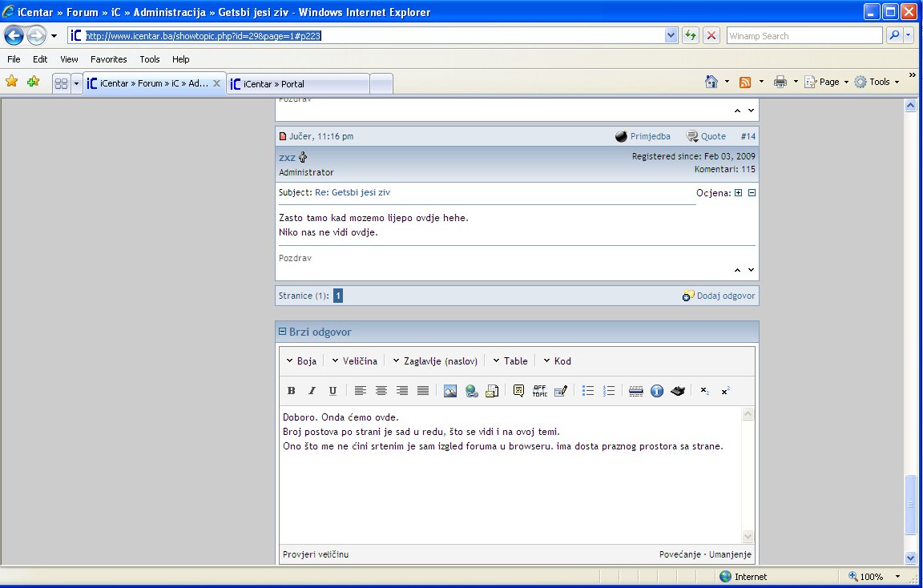This screenshot has height=588, width=923.
Task: Insert a bulleted list
Action: pyautogui.click(x=588, y=391)
